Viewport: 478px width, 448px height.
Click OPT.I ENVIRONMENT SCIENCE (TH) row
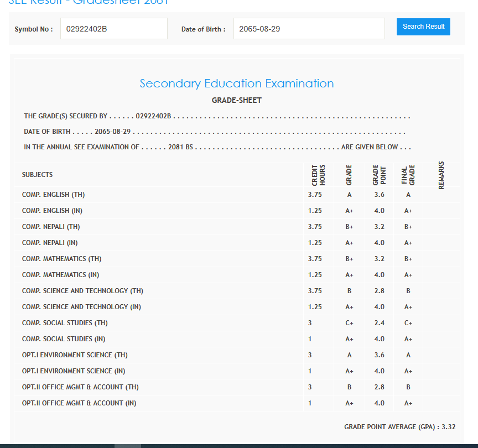[75, 355]
